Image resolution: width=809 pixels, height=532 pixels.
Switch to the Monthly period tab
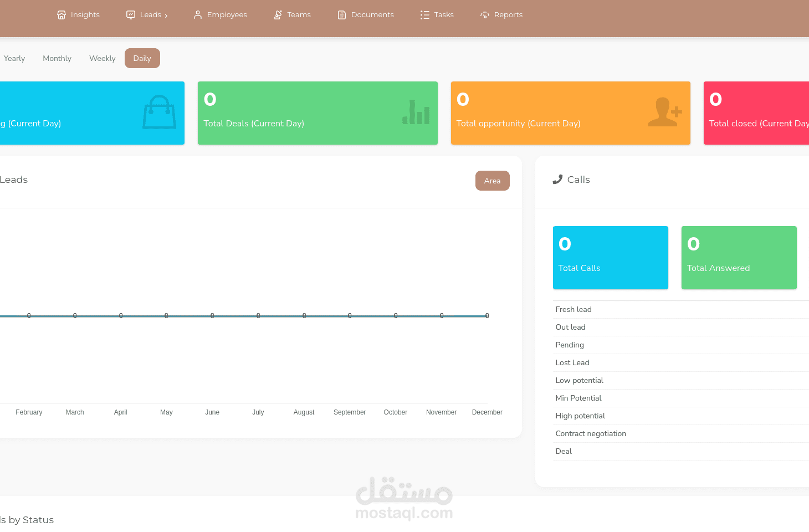click(x=57, y=58)
